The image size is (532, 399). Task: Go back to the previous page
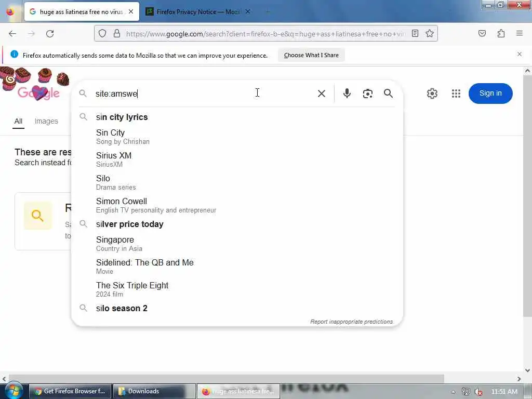pyautogui.click(x=12, y=34)
